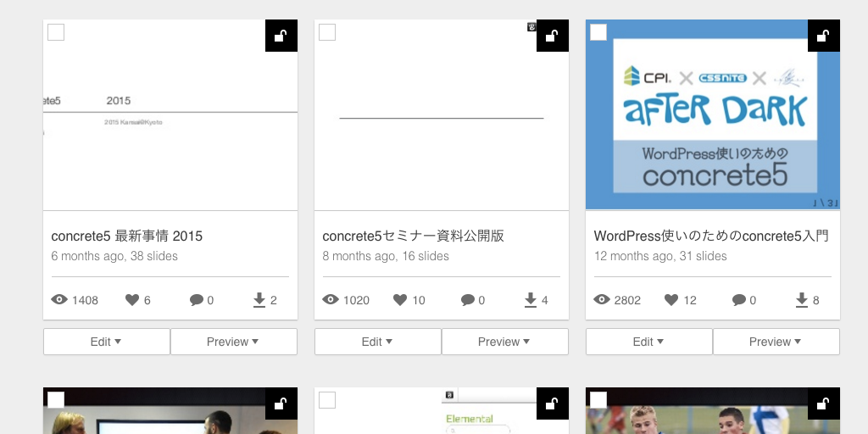Tick the checkbox on concrete5セミナー資料公開版

[x=327, y=32]
